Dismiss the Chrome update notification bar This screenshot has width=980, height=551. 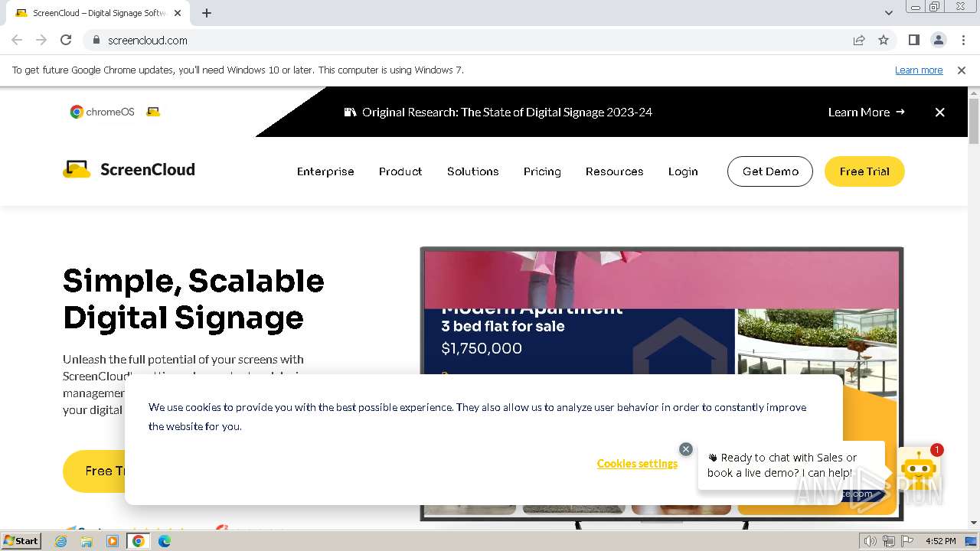coord(962,70)
